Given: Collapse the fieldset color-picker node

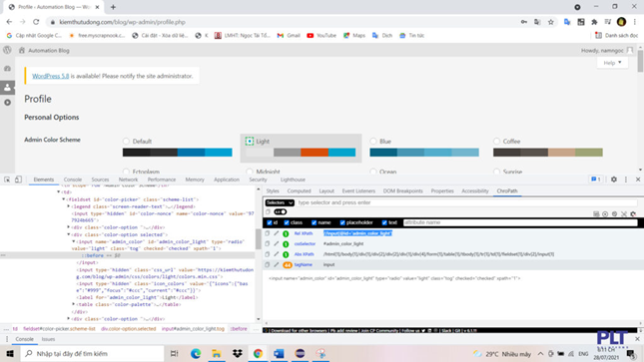Looking at the screenshot, I should coord(64,199).
